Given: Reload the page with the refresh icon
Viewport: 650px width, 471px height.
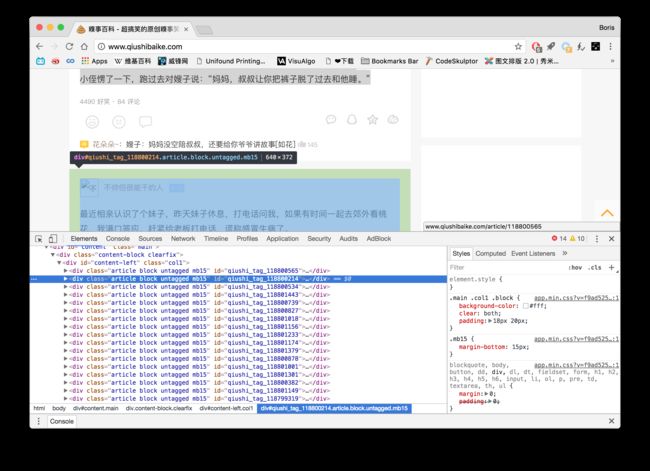Looking at the screenshot, I should pyautogui.click(x=69, y=46).
